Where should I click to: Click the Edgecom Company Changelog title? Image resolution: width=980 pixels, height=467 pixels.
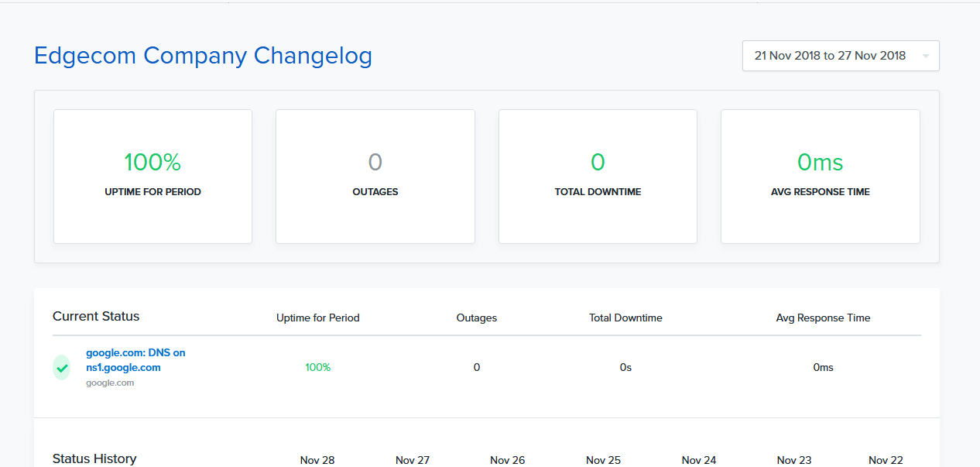(204, 56)
